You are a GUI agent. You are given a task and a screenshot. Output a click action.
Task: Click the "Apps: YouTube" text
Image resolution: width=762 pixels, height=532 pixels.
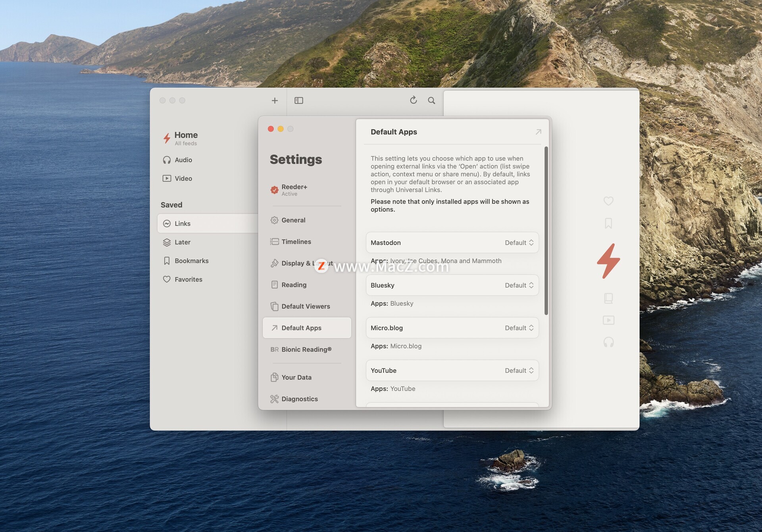pos(393,389)
